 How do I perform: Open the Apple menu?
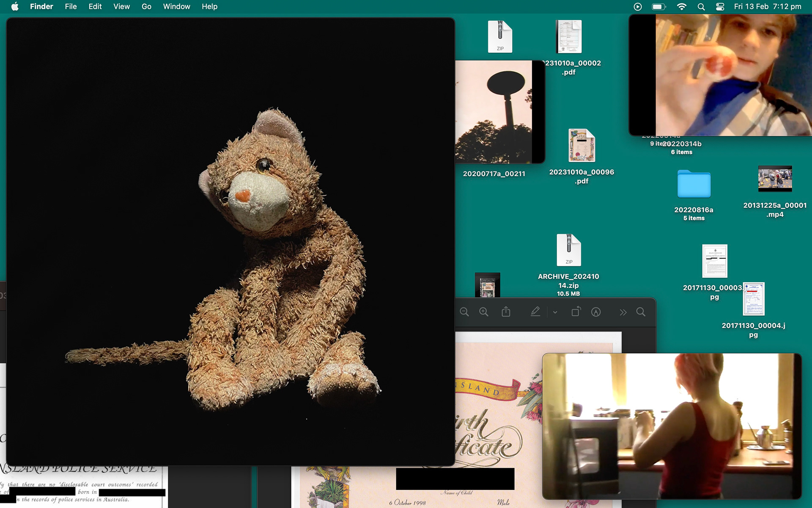[15, 7]
